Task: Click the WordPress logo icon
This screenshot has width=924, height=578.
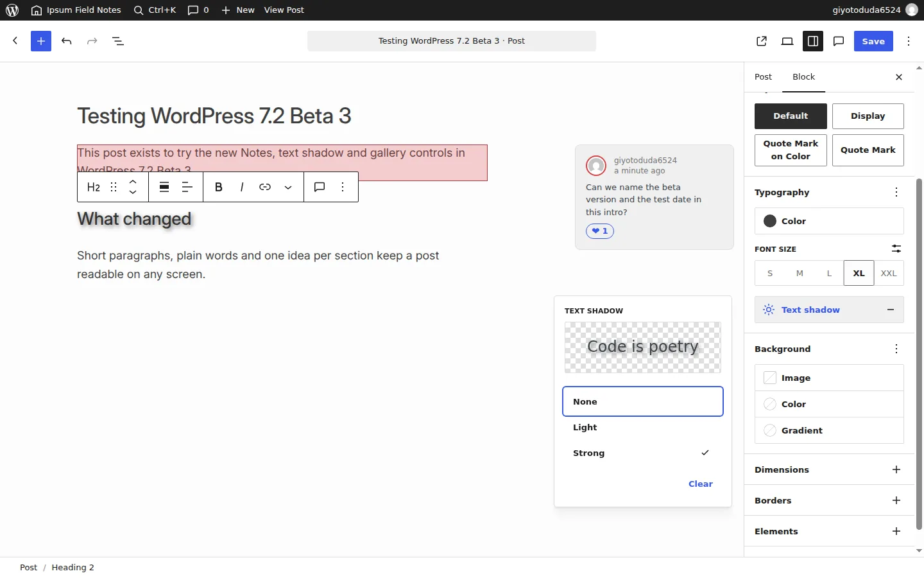Action: pyautogui.click(x=12, y=10)
